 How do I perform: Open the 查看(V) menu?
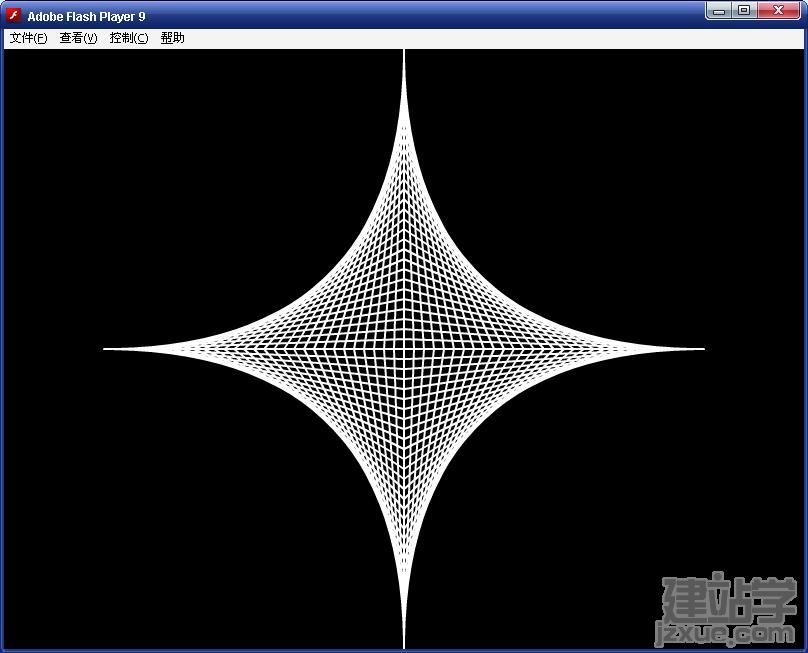click(78, 38)
